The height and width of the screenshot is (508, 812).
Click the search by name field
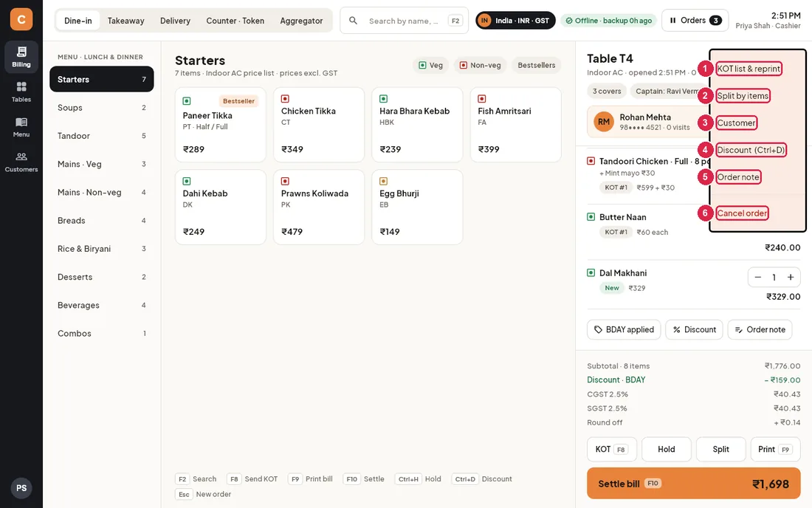404,21
